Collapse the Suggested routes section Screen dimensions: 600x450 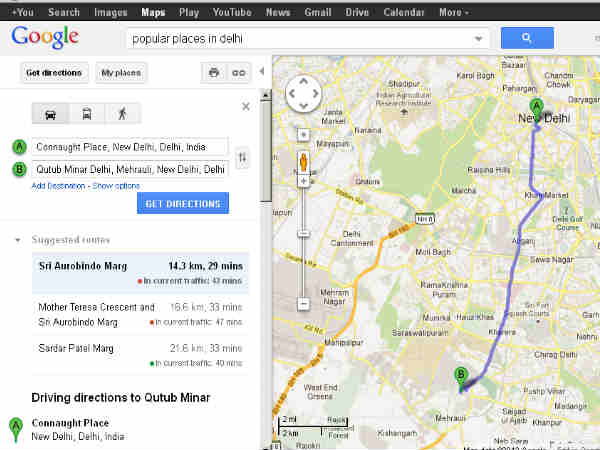point(18,240)
